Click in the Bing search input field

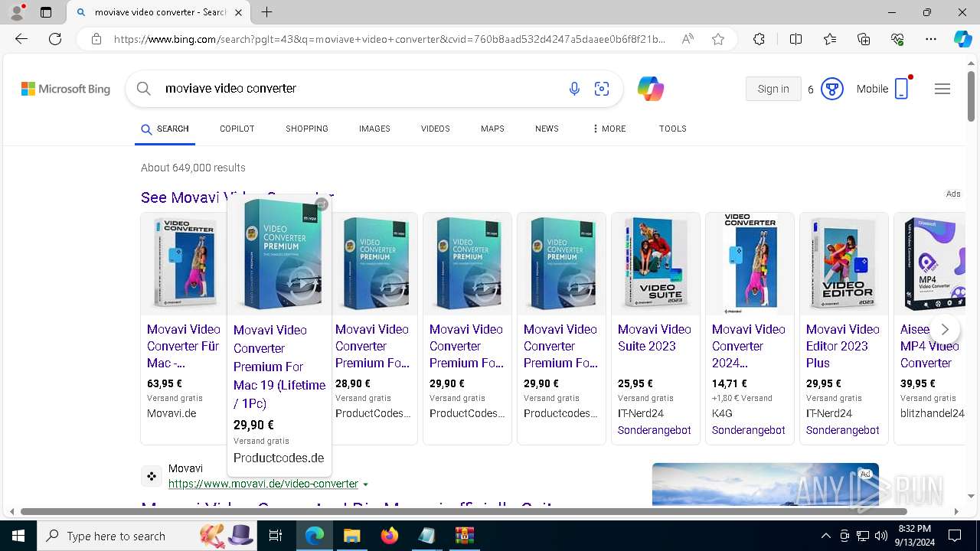point(360,89)
